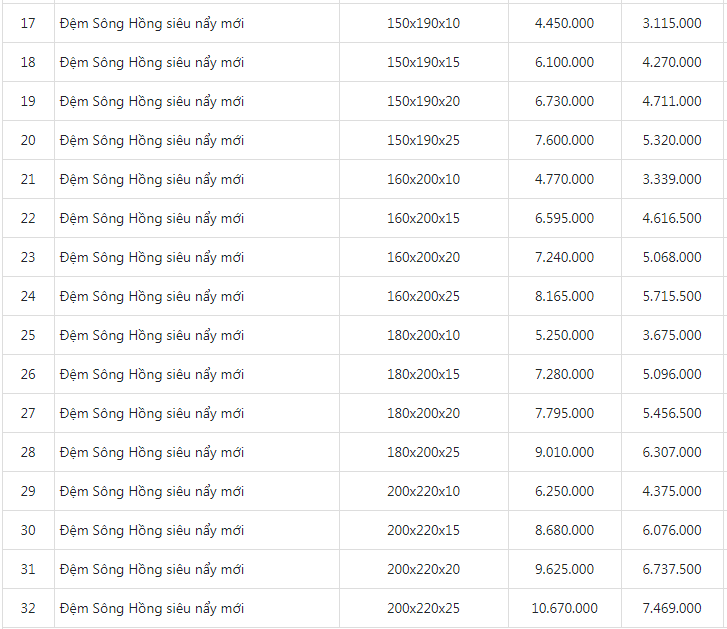This screenshot has height=629, width=727.
Task: Select the price 8.165.000
Action: tap(564, 296)
